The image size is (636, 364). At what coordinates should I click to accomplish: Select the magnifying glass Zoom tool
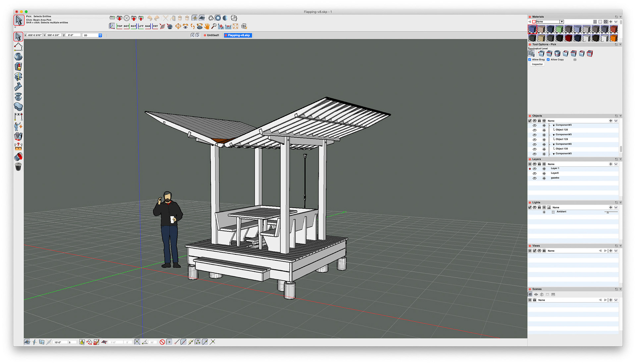[x=214, y=26]
